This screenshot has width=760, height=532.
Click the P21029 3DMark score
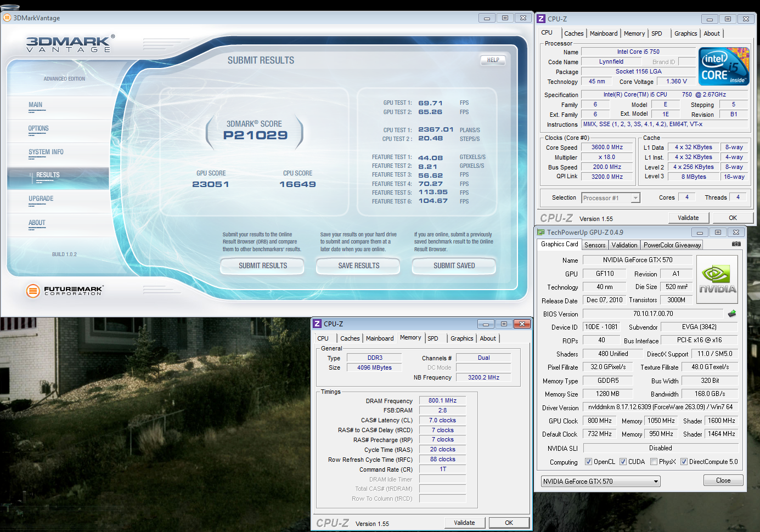[255, 135]
